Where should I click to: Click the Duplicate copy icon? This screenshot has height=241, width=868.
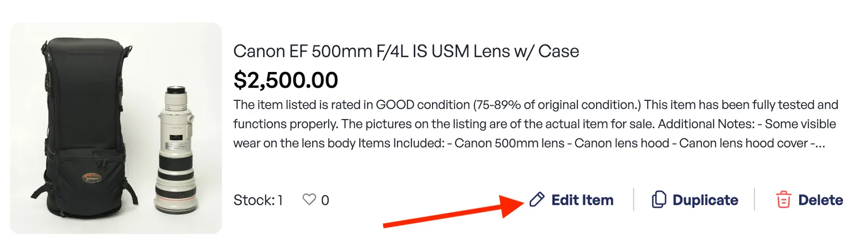(x=659, y=200)
